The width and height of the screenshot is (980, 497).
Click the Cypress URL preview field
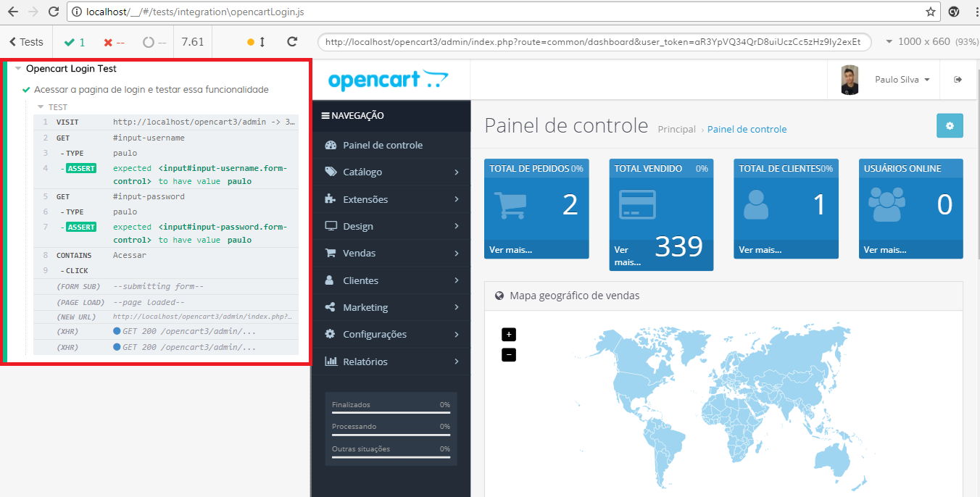tap(594, 42)
